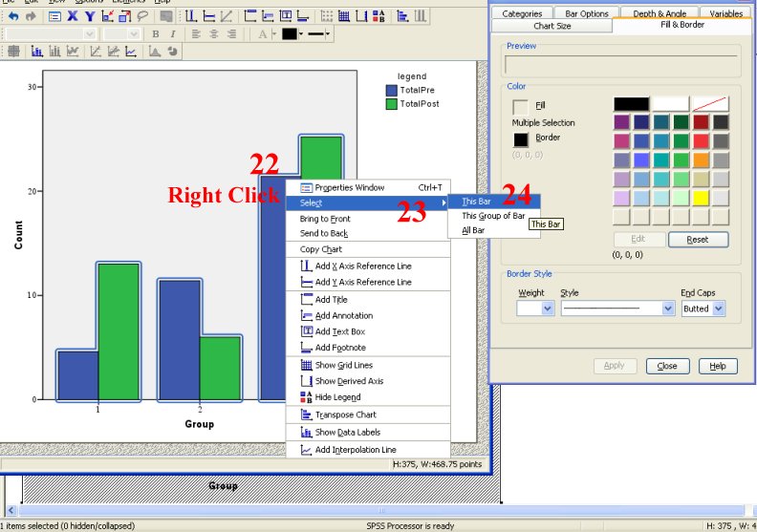757x532 pixels.
Task: Click the Close button in Properties dialog
Action: click(667, 366)
